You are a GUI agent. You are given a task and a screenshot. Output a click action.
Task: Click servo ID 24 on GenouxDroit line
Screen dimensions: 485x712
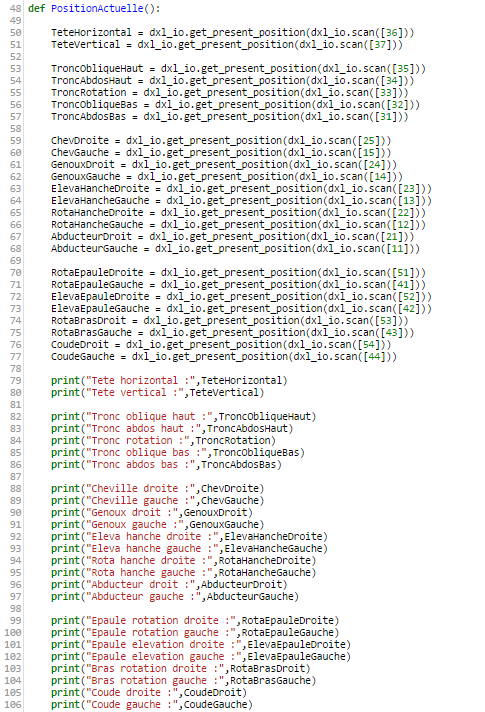(380, 164)
